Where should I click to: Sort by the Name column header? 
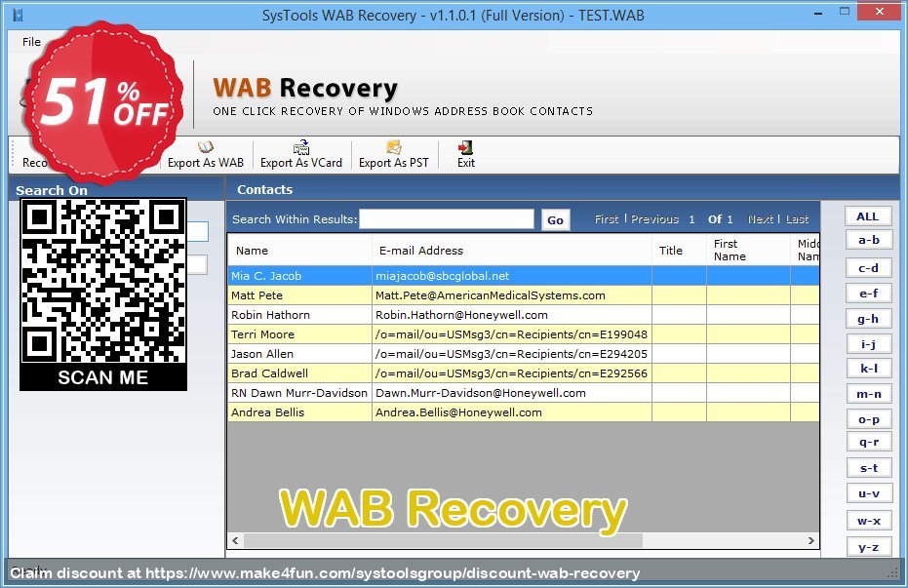click(299, 250)
